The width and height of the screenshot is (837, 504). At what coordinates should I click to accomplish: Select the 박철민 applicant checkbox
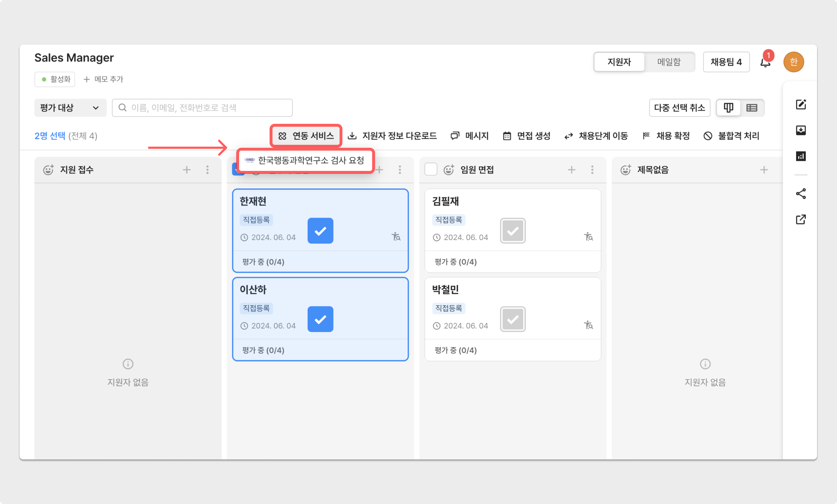click(x=513, y=319)
